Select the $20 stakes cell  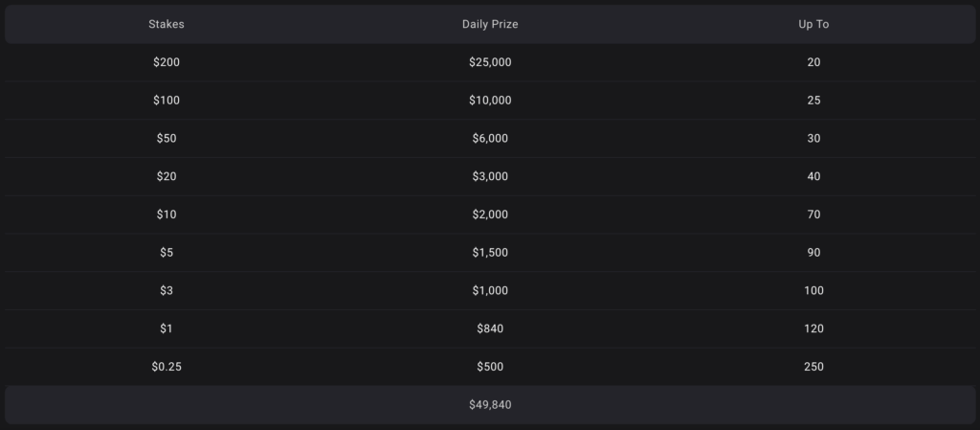coord(167,177)
